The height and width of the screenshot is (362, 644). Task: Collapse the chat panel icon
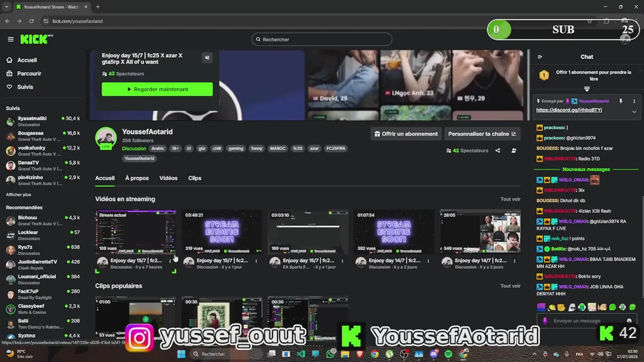coord(540,57)
